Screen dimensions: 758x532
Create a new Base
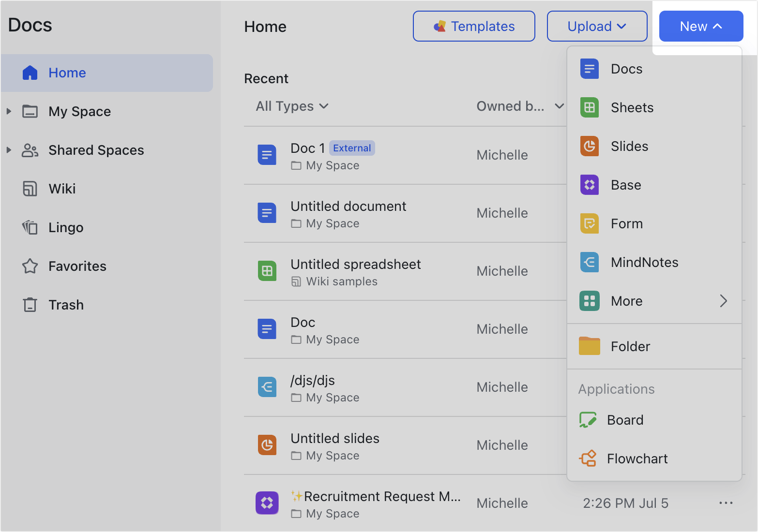(625, 185)
